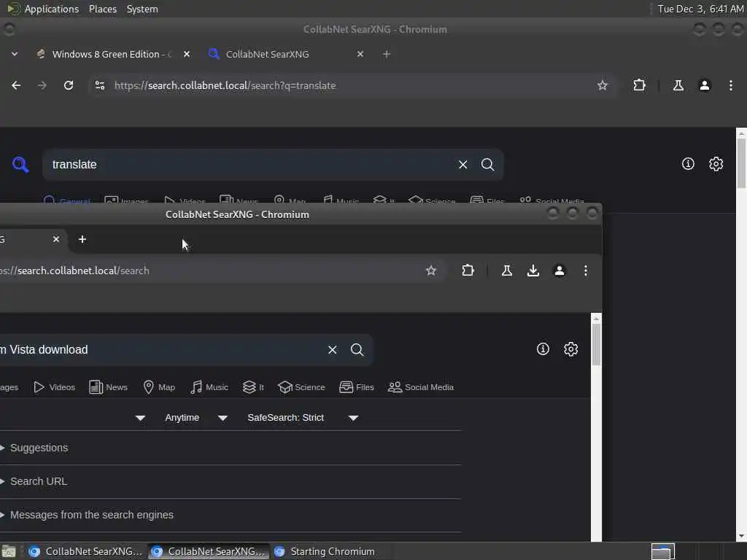
Task: Open the language dropdown left of Anytime
Action: (139, 418)
